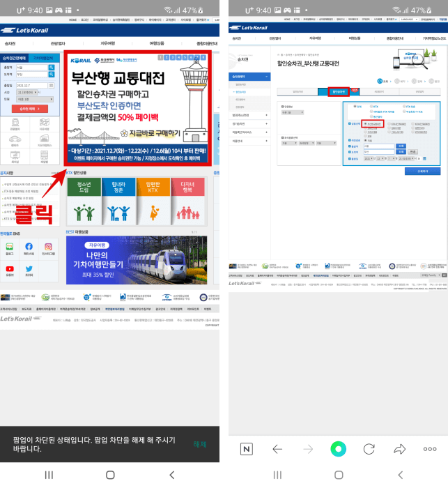The height and width of the screenshot is (488, 448).
Task: Tap the green Naver search circle button
Action: 338,449
